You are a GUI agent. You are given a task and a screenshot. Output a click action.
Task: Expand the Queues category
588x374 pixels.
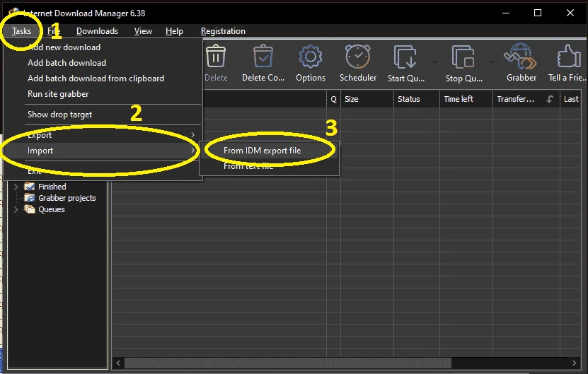coord(16,209)
